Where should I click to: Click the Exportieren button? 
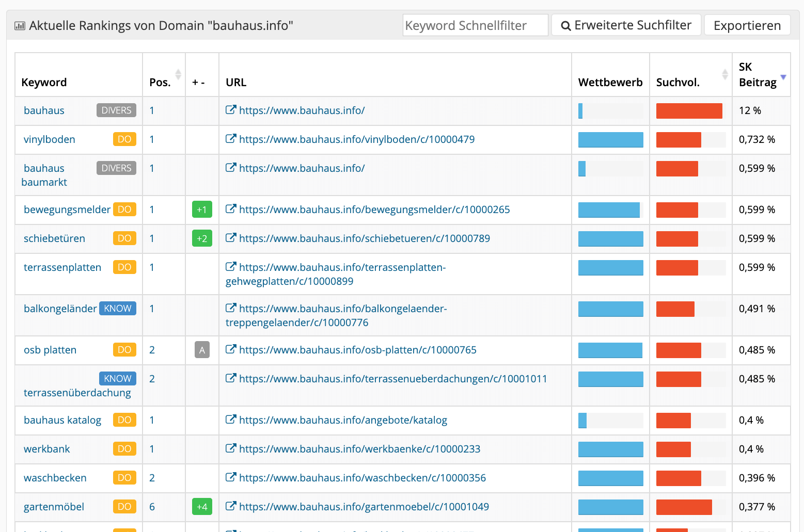(747, 25)
